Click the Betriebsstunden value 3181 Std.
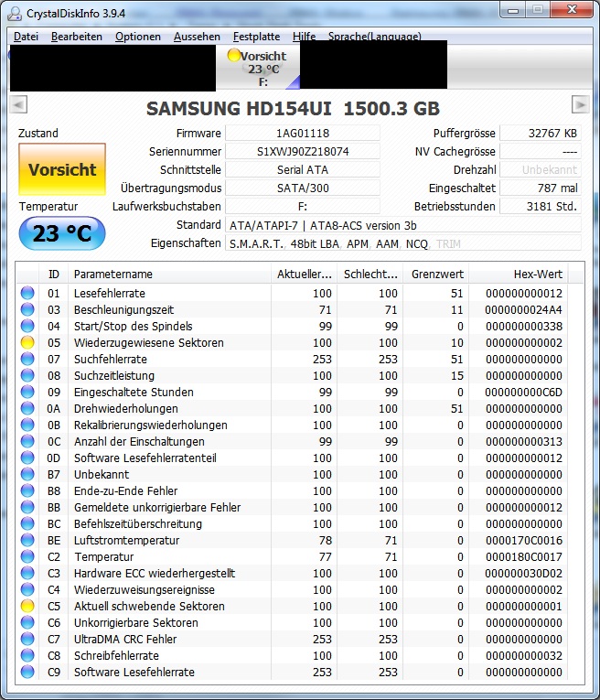Image resolution: width=600 pixels, height=700 pixels. coord(541,206)
